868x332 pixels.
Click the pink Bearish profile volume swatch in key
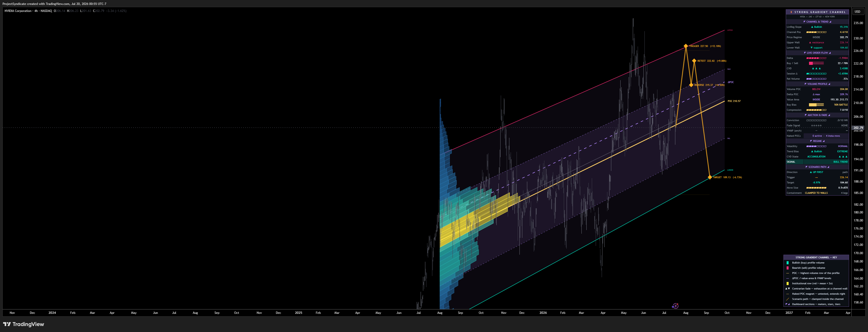(x=787, y=268)
